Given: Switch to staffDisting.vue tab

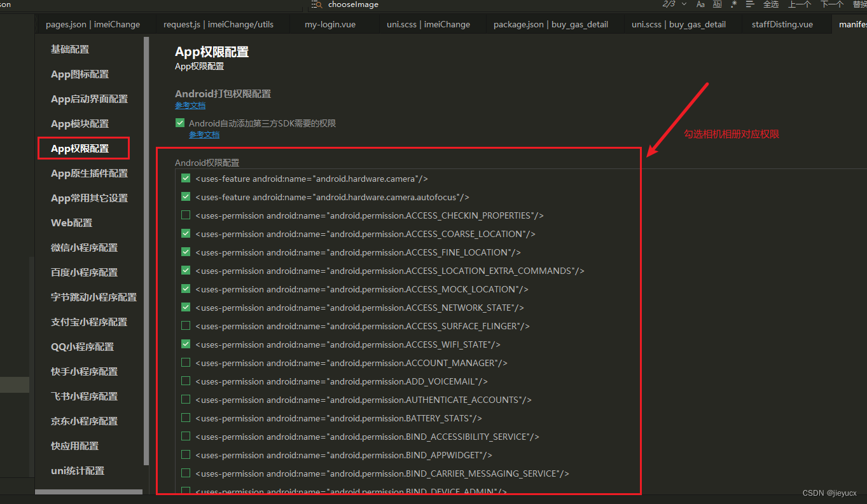Looking at the screenshot, I should (x=782, y=25).
